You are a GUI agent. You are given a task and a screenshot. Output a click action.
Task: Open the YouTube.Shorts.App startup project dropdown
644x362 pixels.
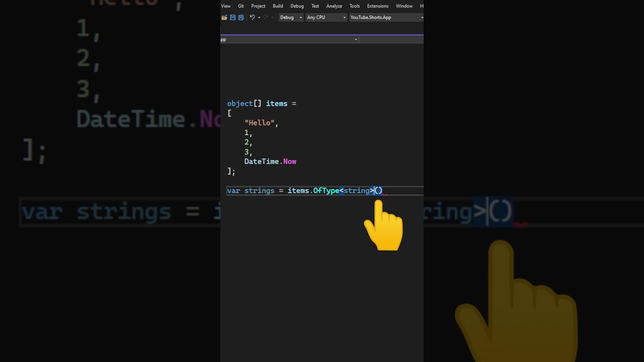(386, 17)
